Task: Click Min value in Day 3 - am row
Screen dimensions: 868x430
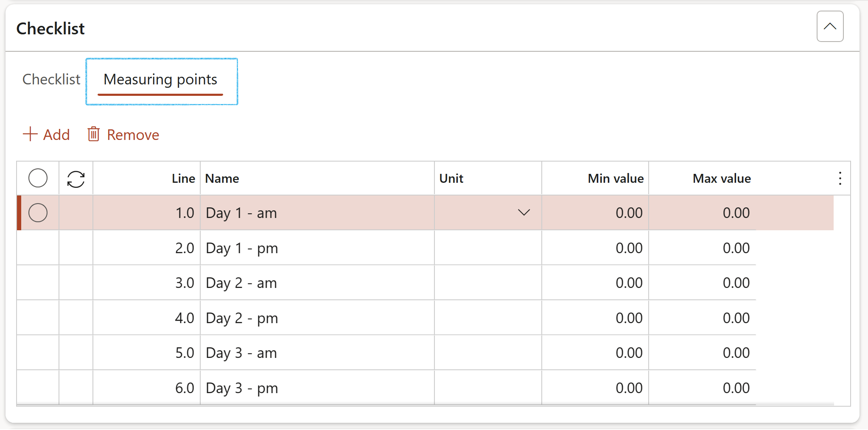Action: pos(595,353)
